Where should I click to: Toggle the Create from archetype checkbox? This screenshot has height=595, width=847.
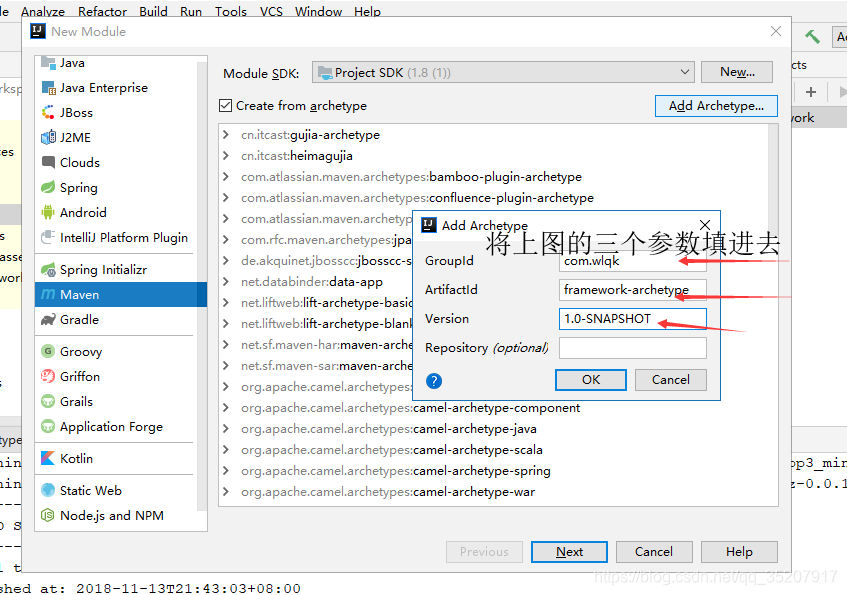pyautogui.click(x=225, y=105)
